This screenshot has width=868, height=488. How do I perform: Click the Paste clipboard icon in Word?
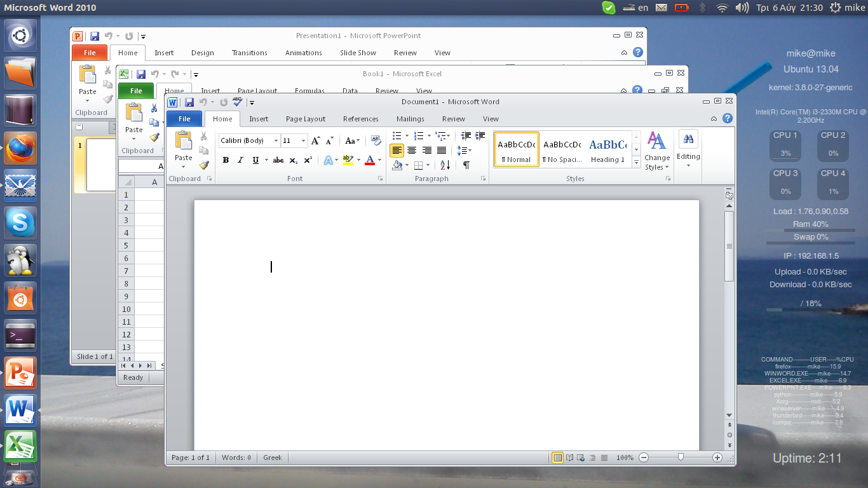click(x=183, y=140)
